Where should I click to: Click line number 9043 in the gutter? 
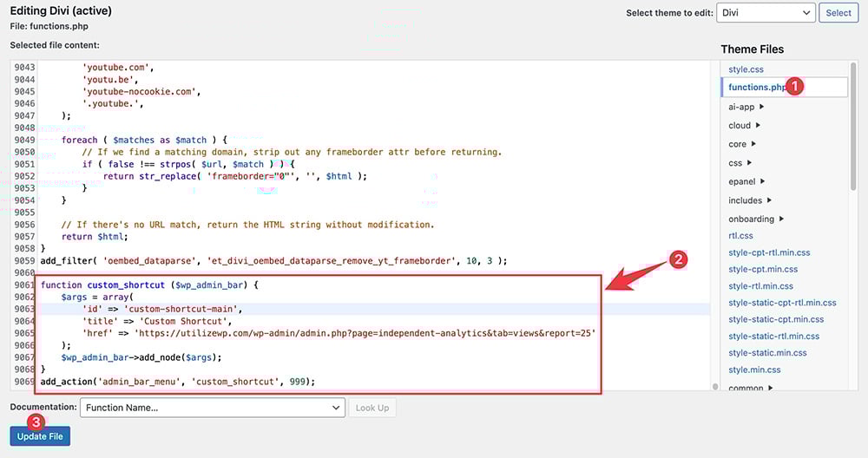point(24,68)
